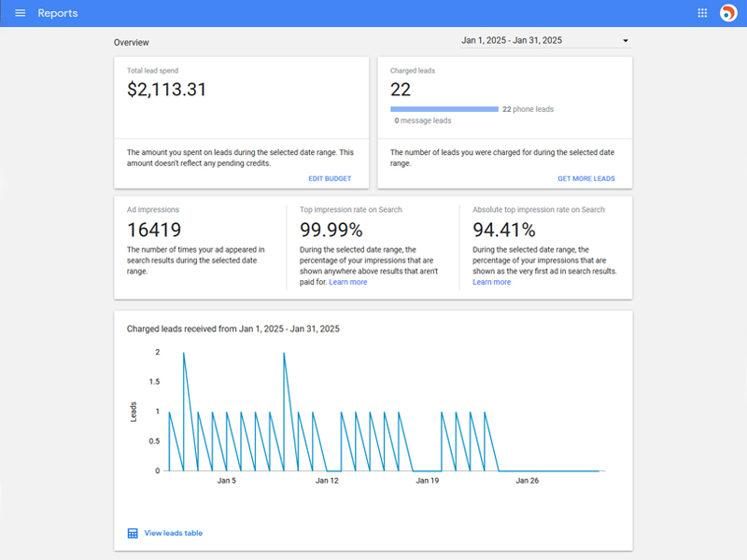Open the Google apps grid

702,13
